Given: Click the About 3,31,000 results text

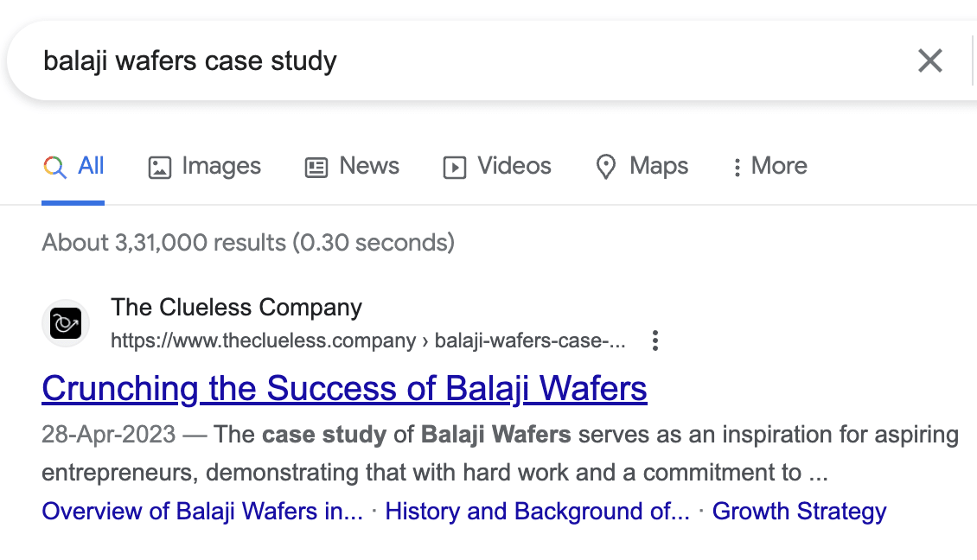Looking at the screenshot, I should click(x=247, y=242).
